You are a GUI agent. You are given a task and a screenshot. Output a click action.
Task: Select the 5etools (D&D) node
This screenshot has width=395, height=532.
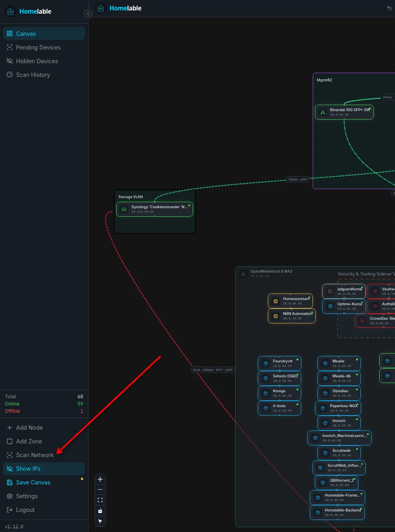click(x=280, y=378)
